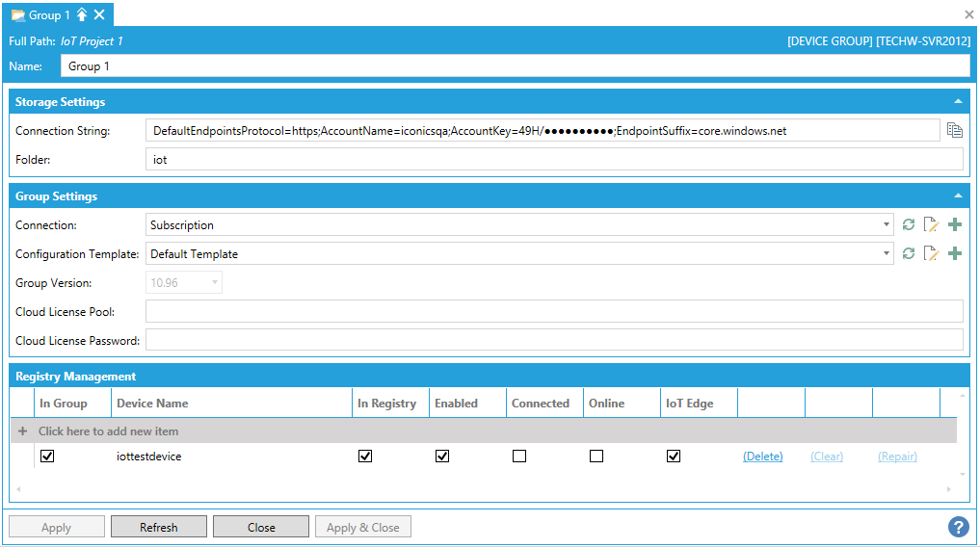Collapse the Storage Settings section
This screenshot has height=548, width=980.
(x=958, y=101)
